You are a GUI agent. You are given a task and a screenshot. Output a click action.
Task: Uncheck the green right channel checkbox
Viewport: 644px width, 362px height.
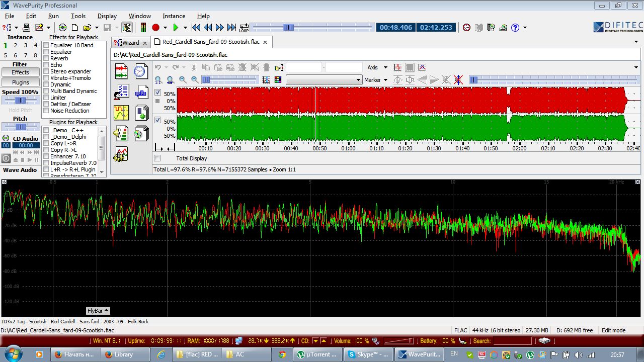click(x=158, y=120)
